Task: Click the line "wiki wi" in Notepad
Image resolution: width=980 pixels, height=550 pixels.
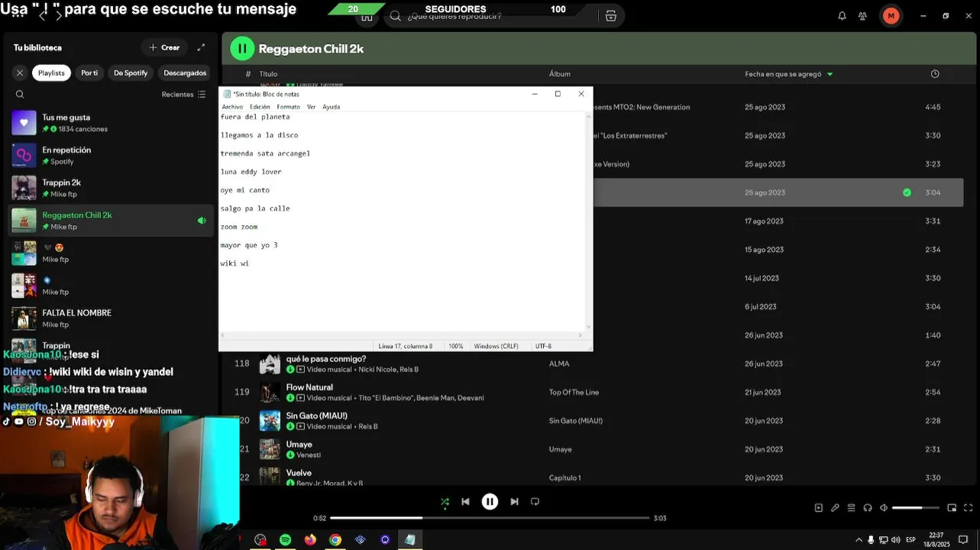Action: (234, 264)
